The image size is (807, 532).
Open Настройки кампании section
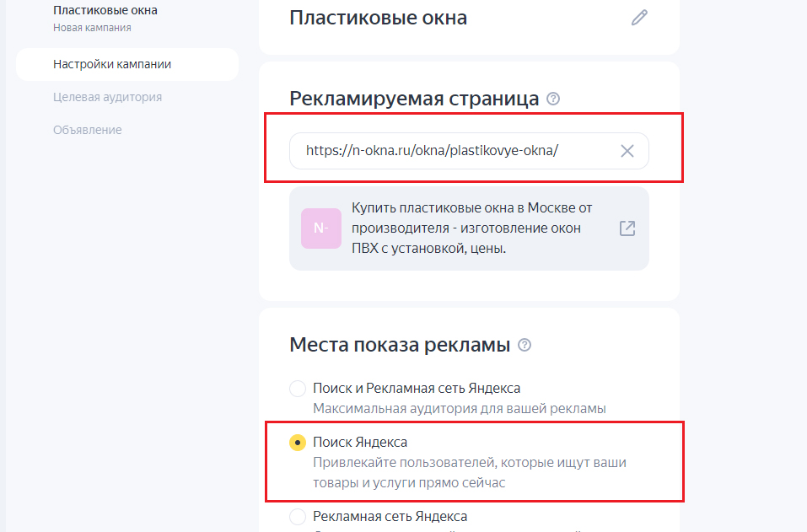pos(127,64)
